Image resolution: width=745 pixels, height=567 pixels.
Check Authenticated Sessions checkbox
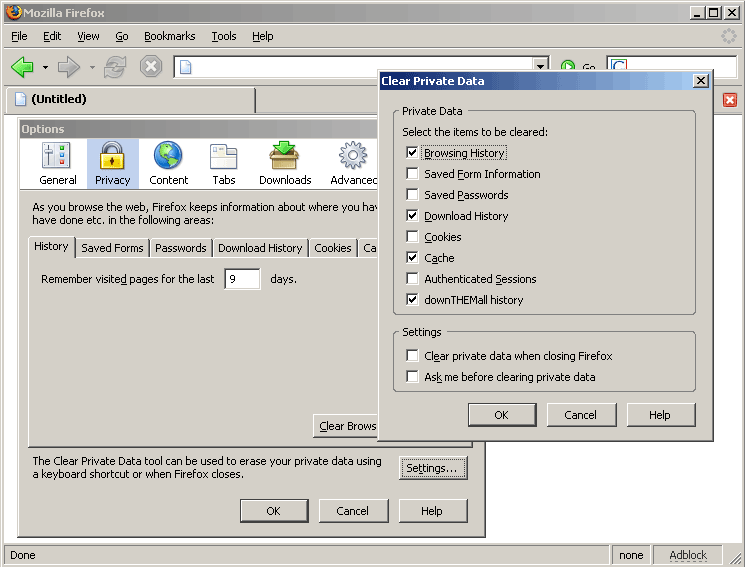pyautogui.click(x=412, y=278)
